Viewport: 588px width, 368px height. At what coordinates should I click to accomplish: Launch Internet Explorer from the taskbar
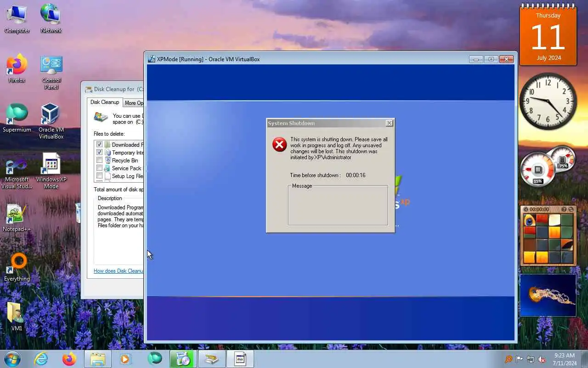(41, 359)
